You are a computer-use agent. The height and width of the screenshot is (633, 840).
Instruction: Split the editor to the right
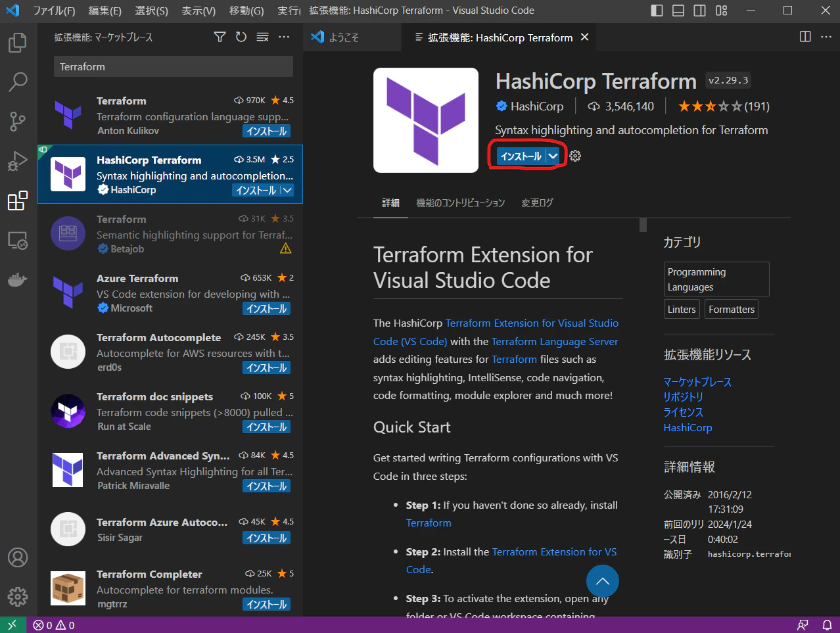(805, 37)
